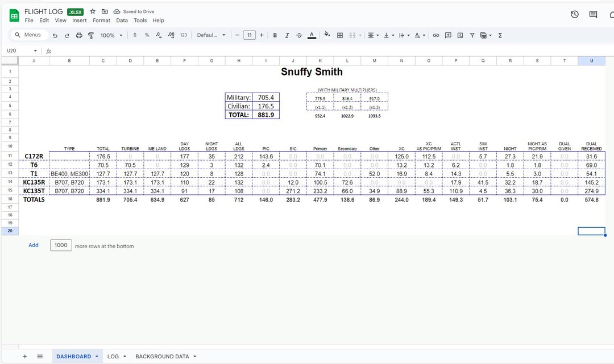Image resolution: width=614 pixels, height=364 pixels.
Task: Apply format as currency icon
Action: (x=135, y=35)
